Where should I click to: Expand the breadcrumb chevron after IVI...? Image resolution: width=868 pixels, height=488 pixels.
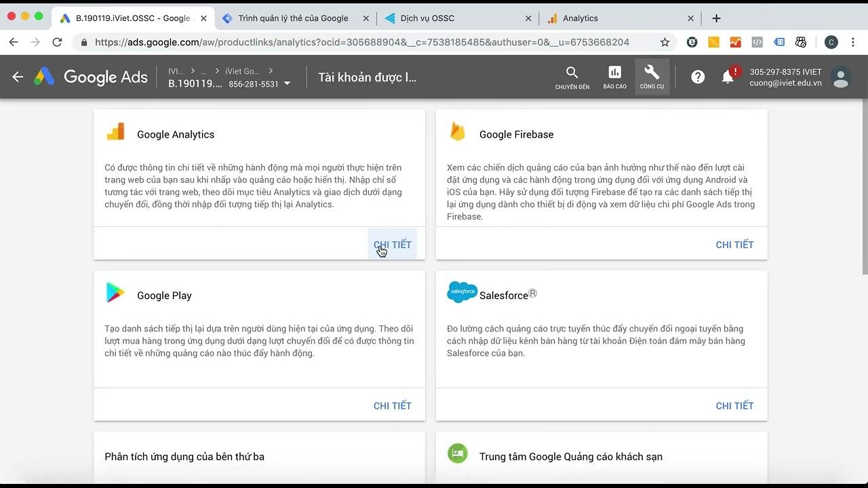pos(193,70)
